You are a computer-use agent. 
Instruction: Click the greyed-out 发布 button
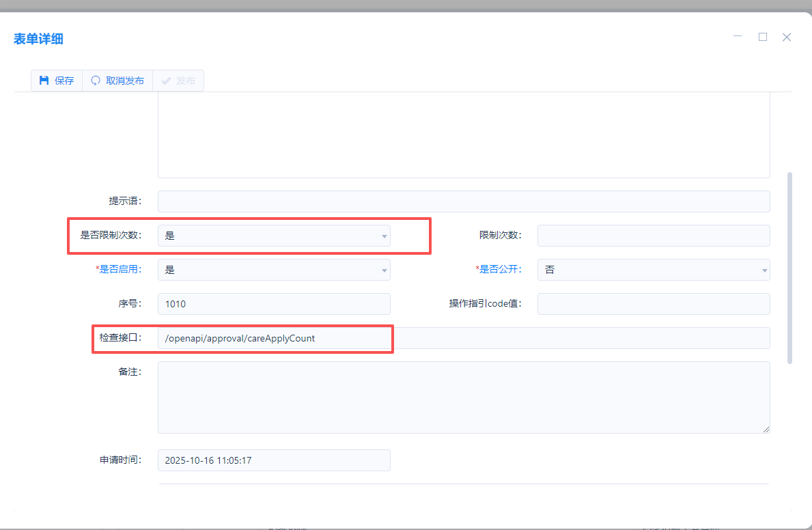tap(178, 81)
